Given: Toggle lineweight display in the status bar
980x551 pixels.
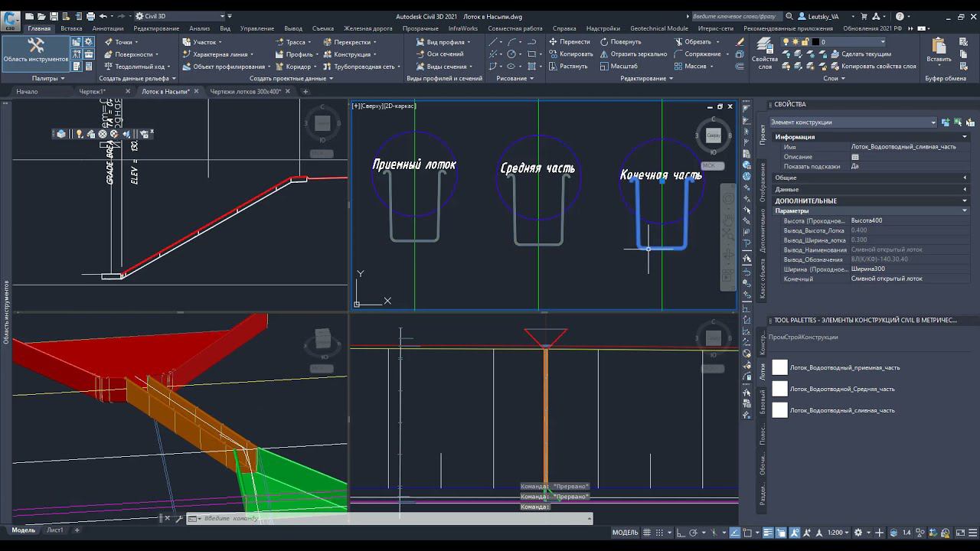Looking at the screenshot, I should [768, 533].
